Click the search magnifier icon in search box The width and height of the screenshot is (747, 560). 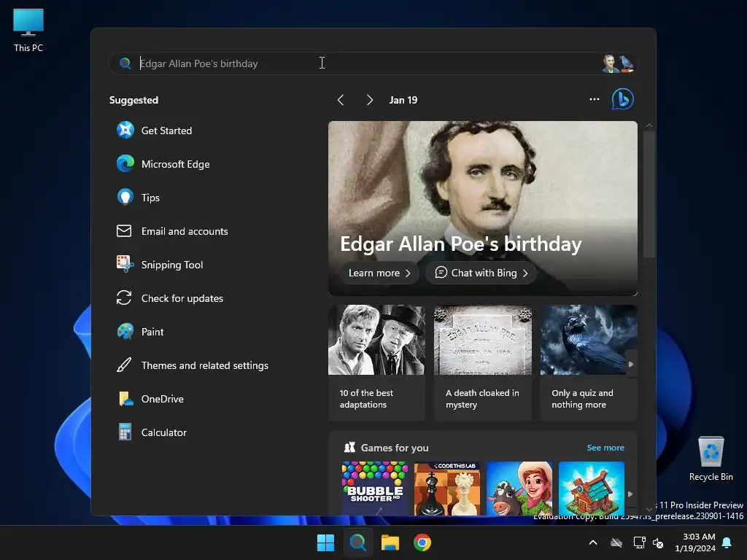(x=125, y=63)
